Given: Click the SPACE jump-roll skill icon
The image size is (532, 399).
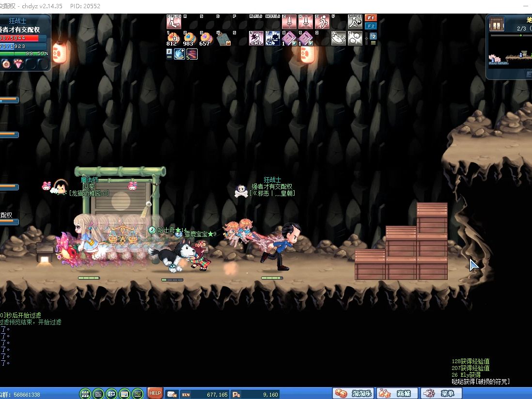Looking at the screenshot, I should point(355,22).
